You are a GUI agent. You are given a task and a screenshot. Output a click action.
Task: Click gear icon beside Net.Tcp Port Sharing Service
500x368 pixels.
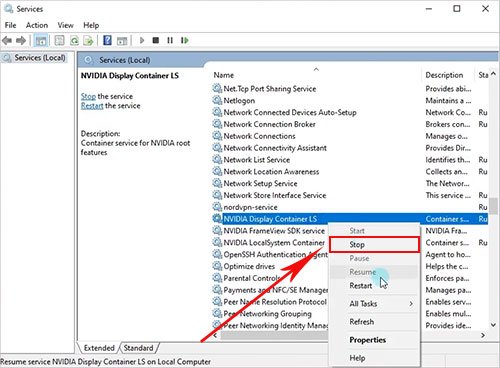click(x=217, y=88)
